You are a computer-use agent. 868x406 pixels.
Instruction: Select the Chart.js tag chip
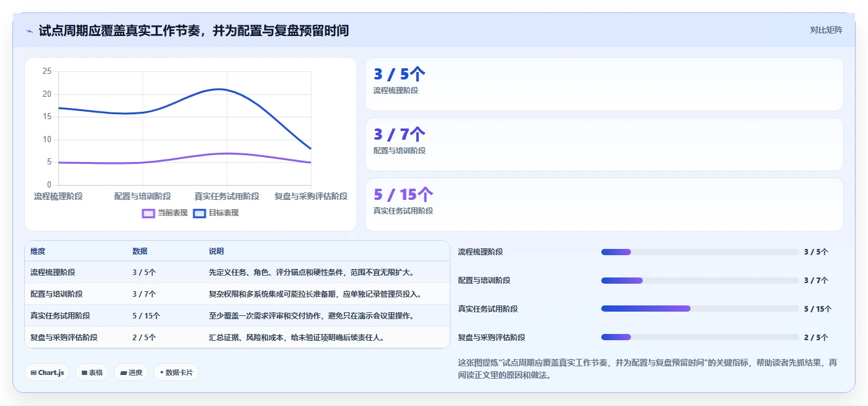tap(47, 372)
